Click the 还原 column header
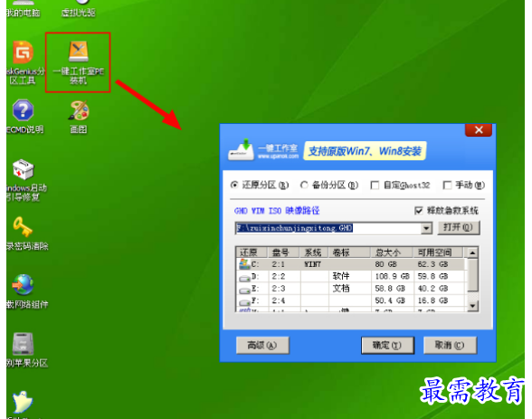532x419 pixels. pos(252,252)
